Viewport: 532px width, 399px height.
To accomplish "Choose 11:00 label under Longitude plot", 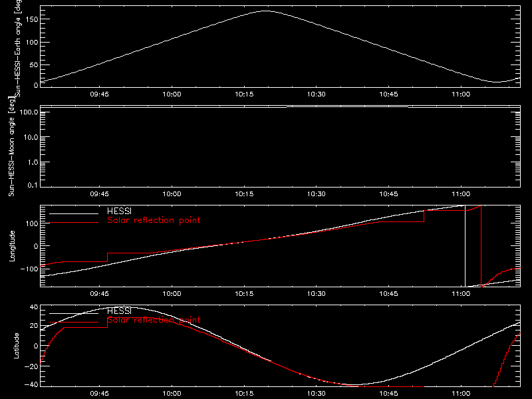I will tap(461, 294).
